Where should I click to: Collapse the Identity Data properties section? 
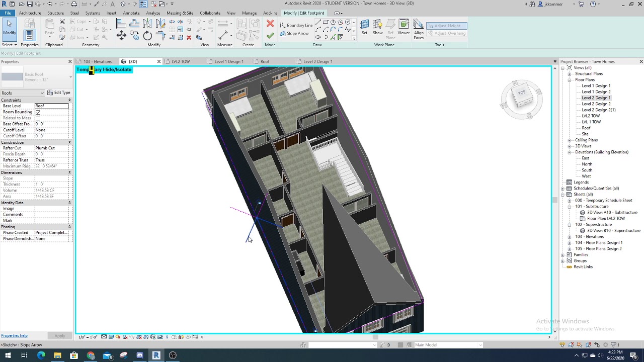[x=70, y=203]
